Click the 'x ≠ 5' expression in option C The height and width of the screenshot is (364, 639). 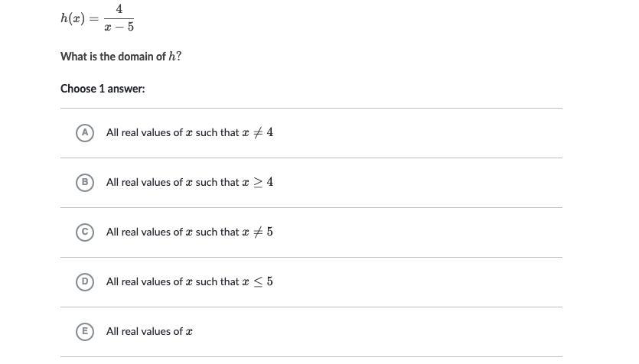tap(258, 232)
